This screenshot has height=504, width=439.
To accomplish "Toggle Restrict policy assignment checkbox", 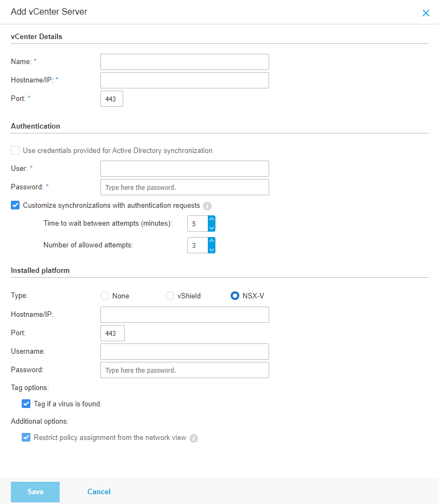I will (x=26, y=437).
